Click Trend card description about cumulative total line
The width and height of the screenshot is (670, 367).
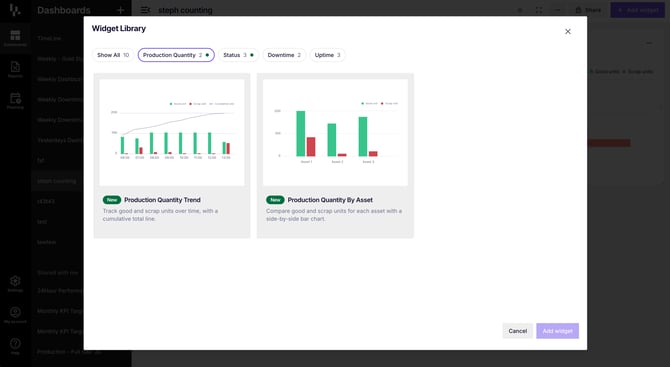coord(160,215)
